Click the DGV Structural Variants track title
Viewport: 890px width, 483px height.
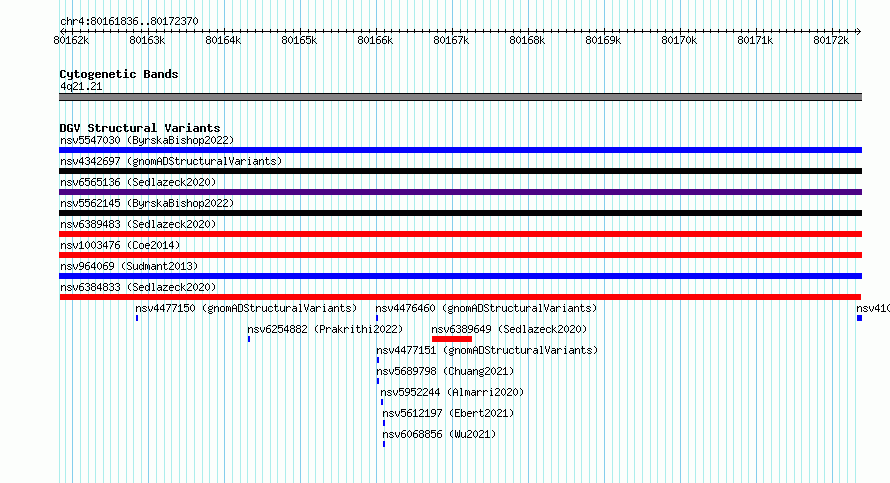140,128
